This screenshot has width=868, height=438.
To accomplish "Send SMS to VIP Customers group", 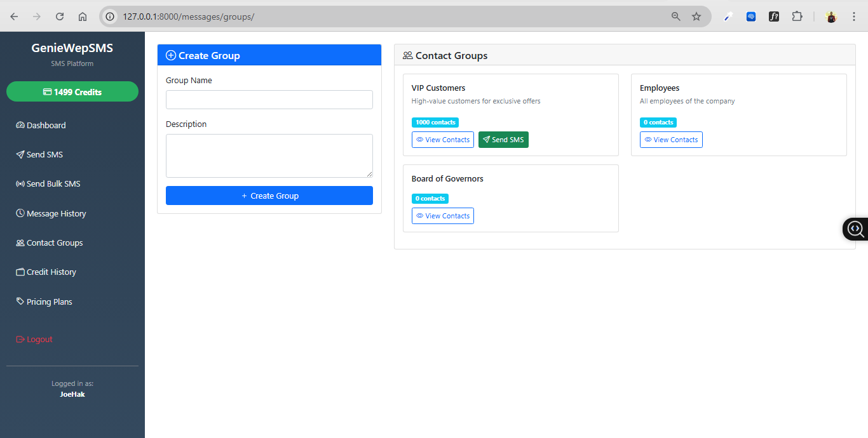I will [x=503, y=140].
